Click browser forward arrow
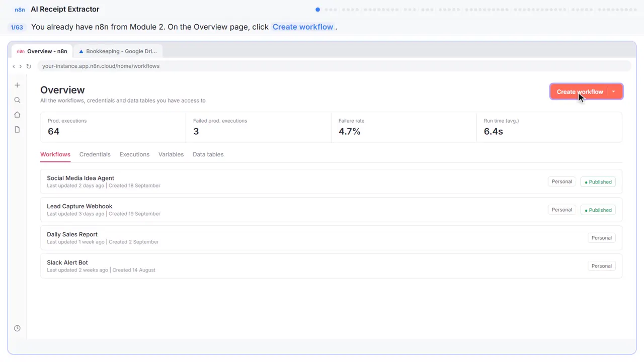 click(20, 66)
